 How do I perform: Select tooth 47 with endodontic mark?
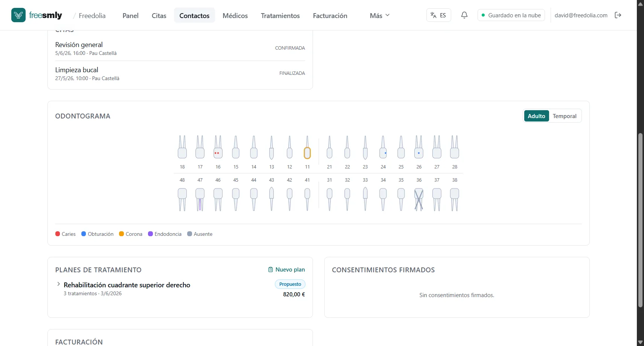coord(200,199)
